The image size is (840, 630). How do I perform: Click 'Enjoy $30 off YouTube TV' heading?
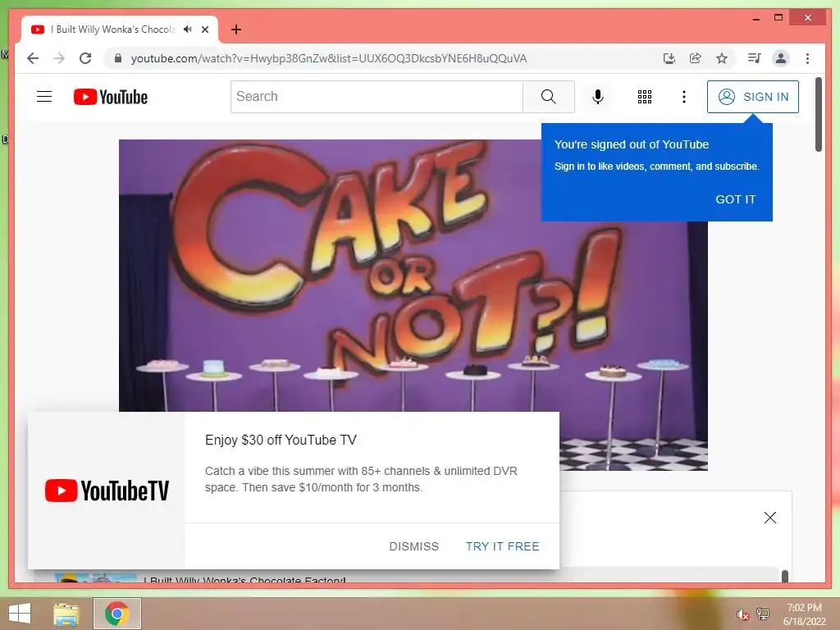[281, 441]
